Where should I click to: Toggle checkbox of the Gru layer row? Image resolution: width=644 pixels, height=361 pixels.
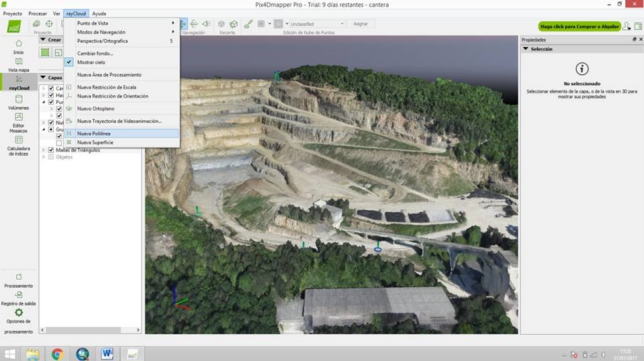51,130
